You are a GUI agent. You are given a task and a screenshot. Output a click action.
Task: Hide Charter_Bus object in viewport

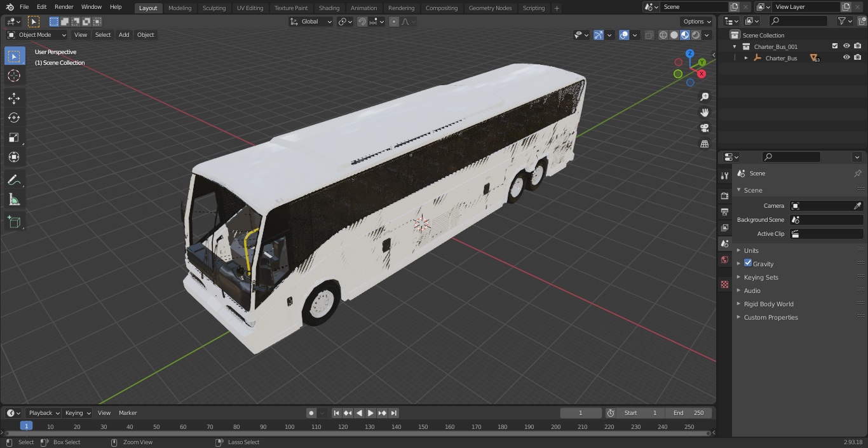pos(846,57)
